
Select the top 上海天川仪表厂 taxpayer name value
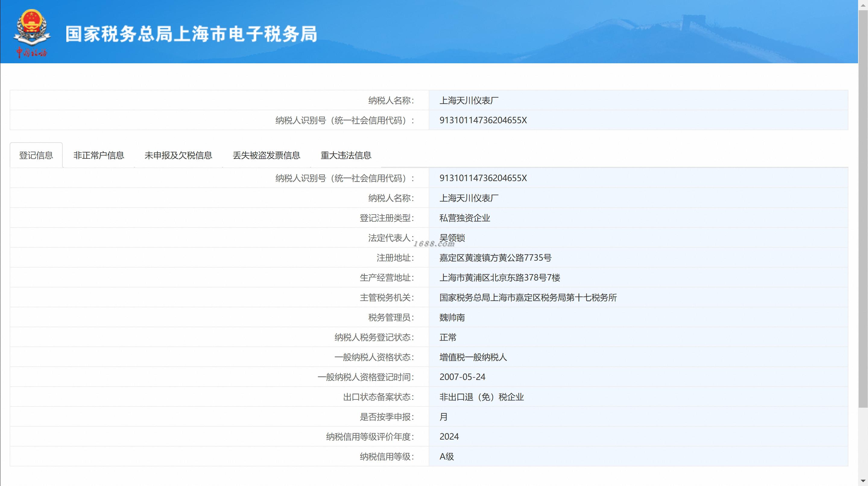tap(469, 100)
